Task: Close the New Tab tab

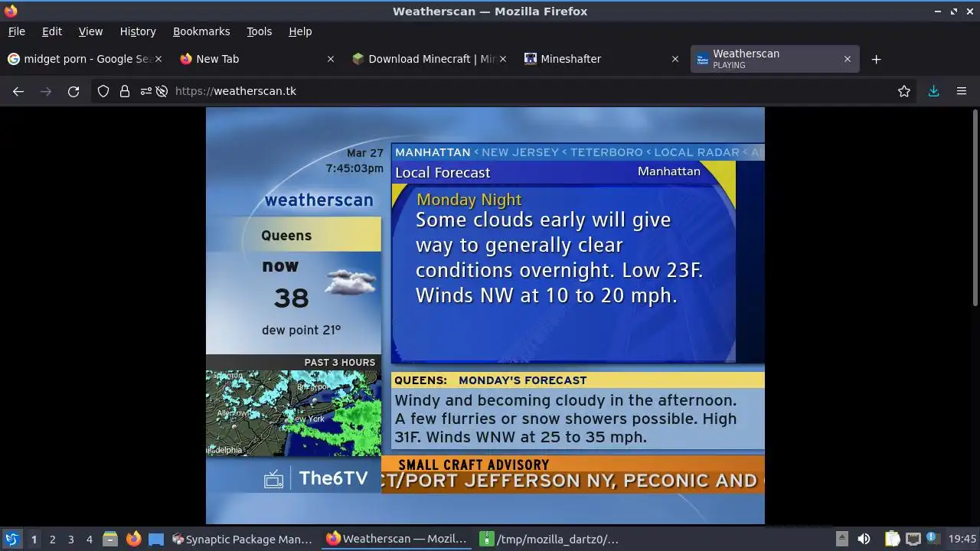Action: pos(331,59)
